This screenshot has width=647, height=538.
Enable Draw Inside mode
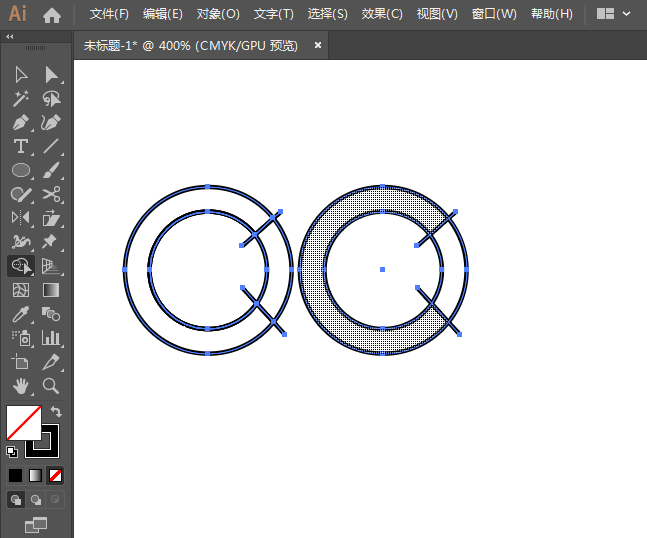coord(55,500)
